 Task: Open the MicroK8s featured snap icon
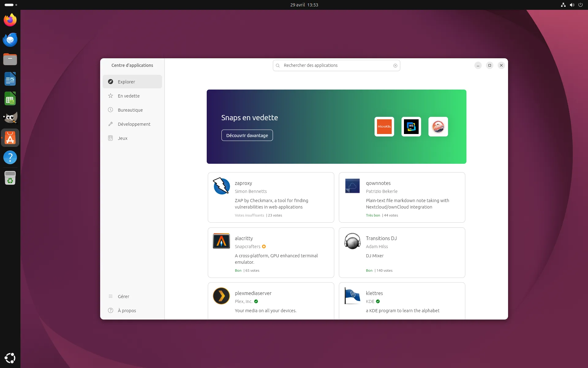pyautogui.click(x=384, y=127)
